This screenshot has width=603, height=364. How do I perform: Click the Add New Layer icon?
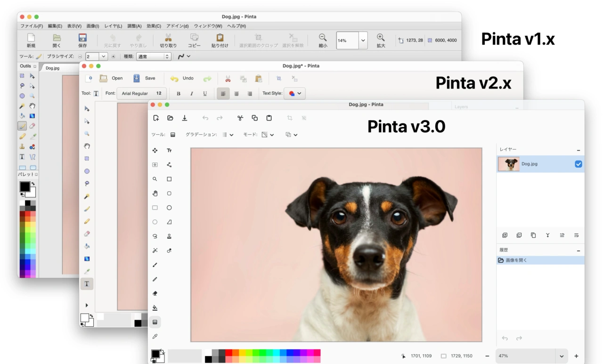[x=505, y=235]
